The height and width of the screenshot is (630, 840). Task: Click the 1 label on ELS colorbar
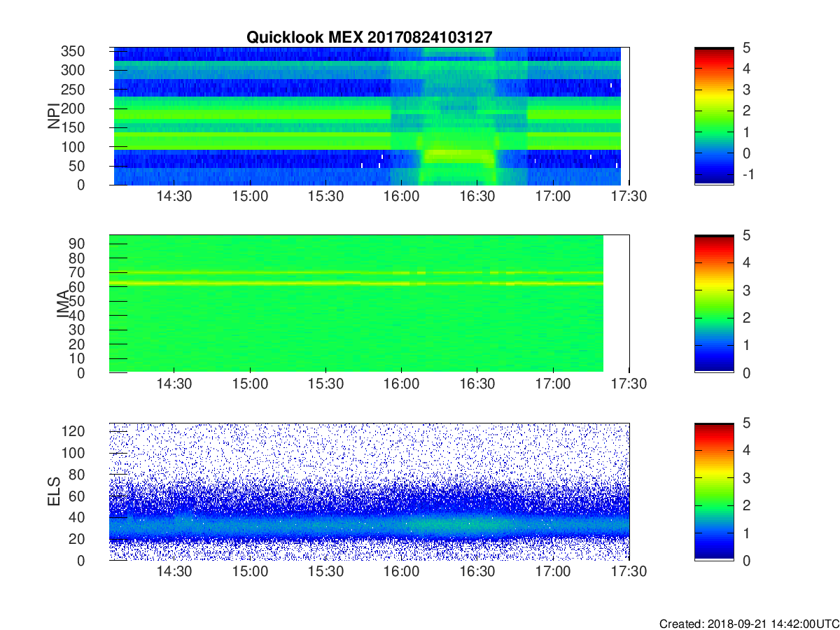tap(747, 533)
